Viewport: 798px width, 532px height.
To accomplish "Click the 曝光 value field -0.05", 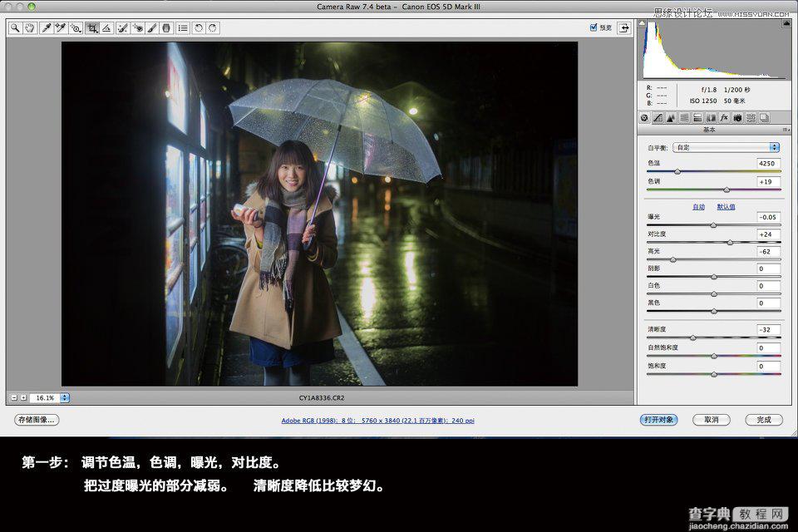I will [768, 217].
